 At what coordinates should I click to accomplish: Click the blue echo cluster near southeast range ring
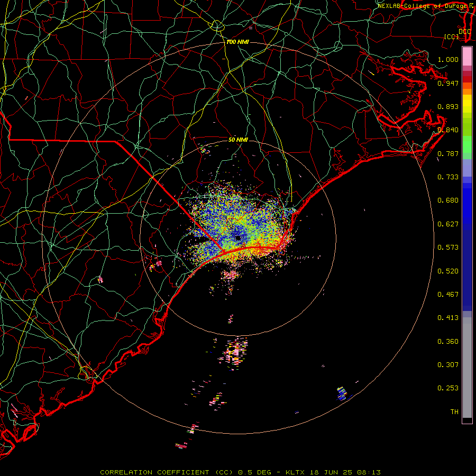point(342,393)
